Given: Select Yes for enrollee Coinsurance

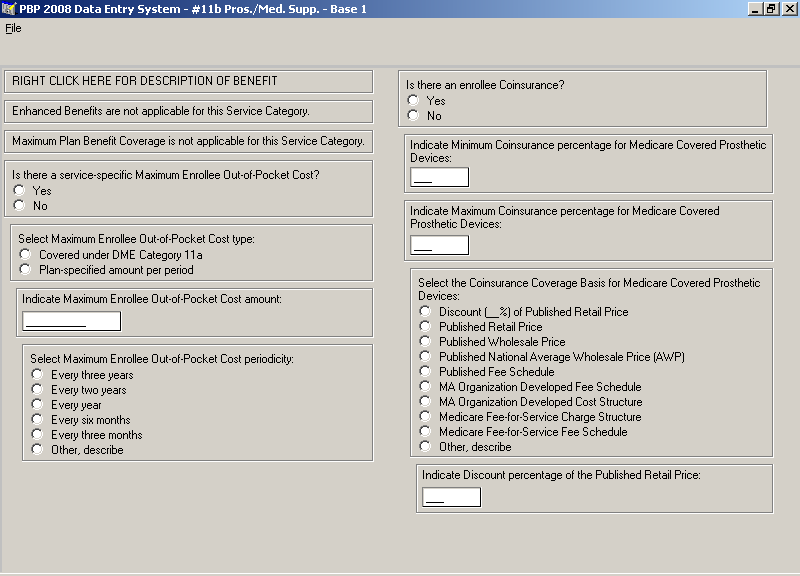Looking at the screenshot, I should pyautogui.click(x=414, y=101).
